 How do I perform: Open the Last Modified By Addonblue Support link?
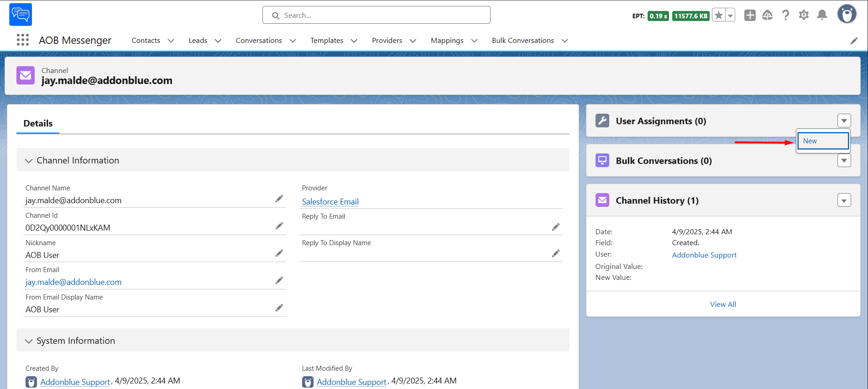pyautogui.click(x=351, y=382)
